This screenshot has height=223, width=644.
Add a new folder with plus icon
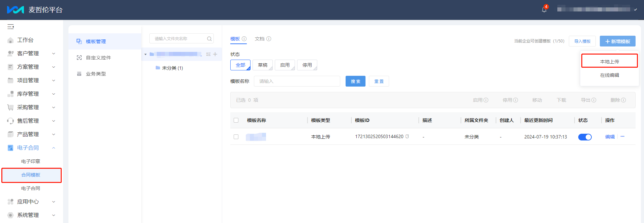215,54
